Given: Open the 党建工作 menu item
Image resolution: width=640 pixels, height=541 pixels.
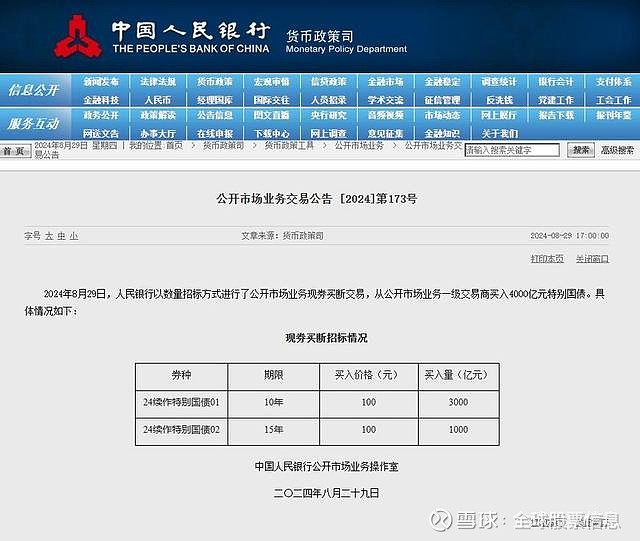Looking at the screenshot, I should (556, 100).
